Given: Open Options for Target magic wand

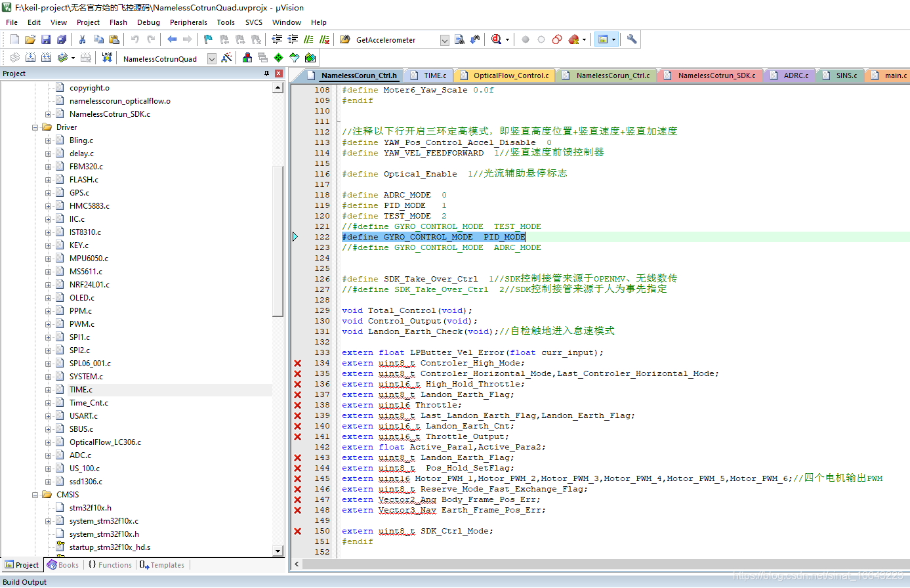Looking at the screenshot, I should (226, 58).
